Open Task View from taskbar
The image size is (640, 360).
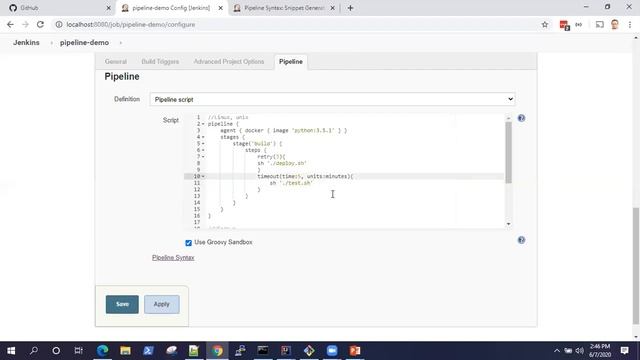pyautogui.click(x=78, y=351)
